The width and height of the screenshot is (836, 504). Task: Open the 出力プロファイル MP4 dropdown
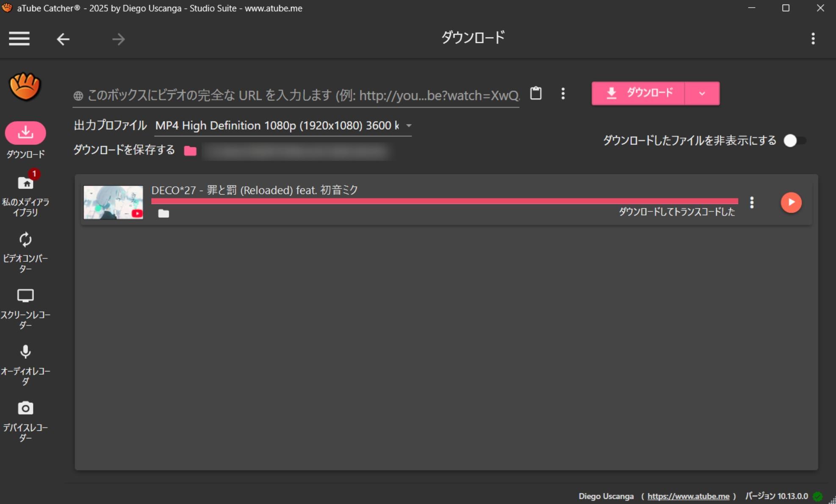coord(283,126)
